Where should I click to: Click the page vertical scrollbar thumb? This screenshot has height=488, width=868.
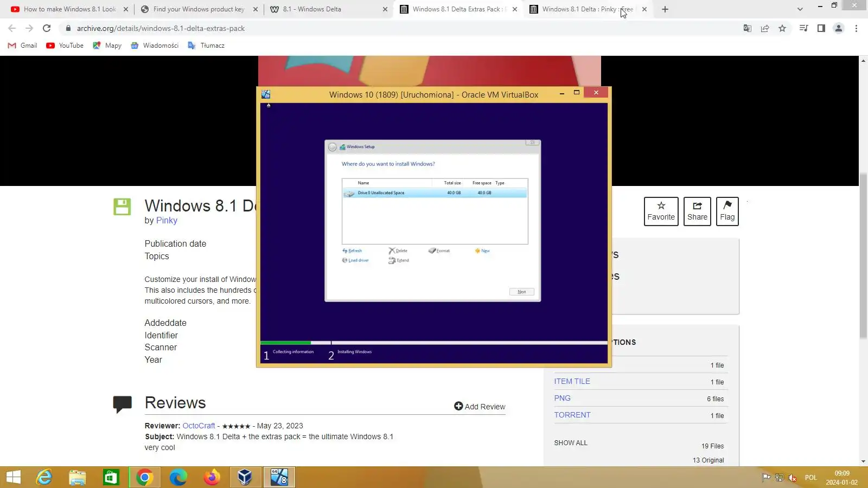tap(863, 256)
